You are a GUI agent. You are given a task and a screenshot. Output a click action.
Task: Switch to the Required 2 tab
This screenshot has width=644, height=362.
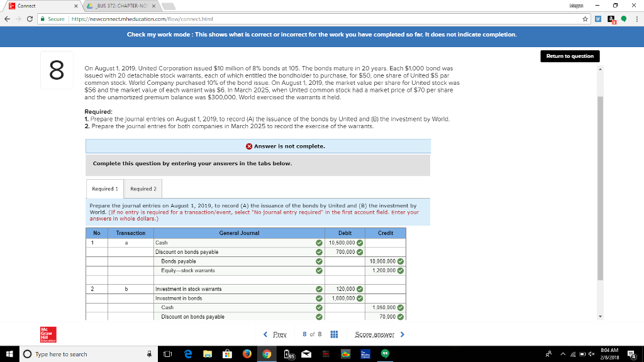click(145, 188)
